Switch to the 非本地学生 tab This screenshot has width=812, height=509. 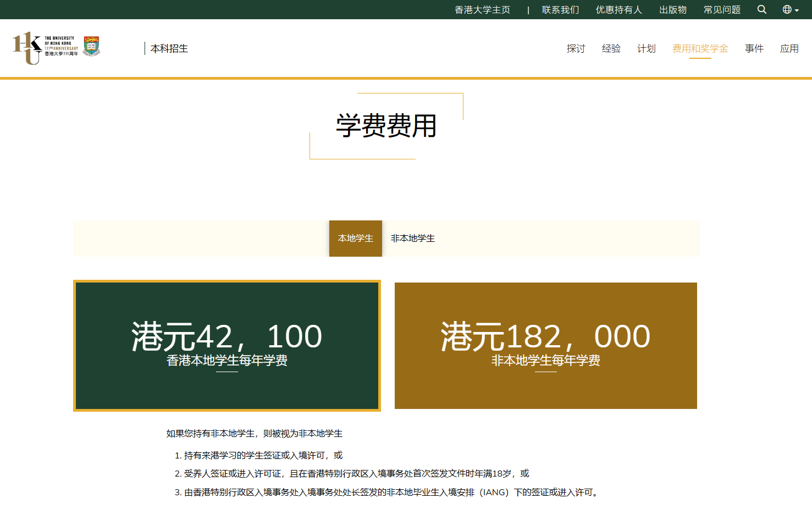pos(412,238)
